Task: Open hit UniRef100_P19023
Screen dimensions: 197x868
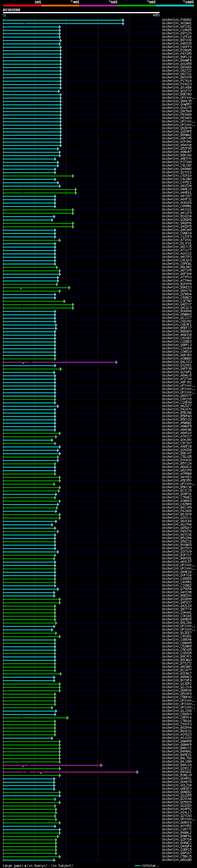Action: (x=177, y=84)
